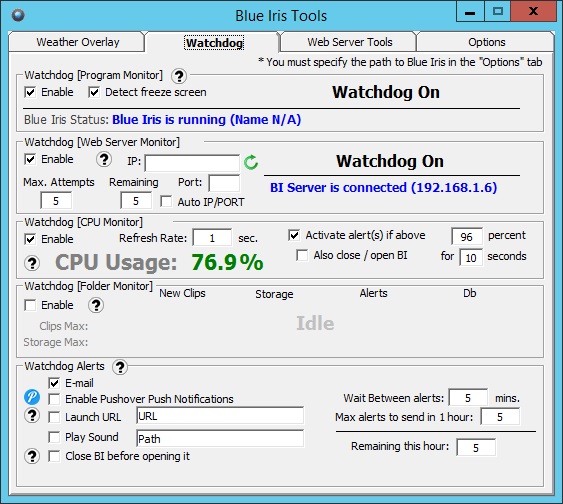563x504 pixels.
Task: Open help for Program Monitor watchdog
Action: click(x=178, y=76)
